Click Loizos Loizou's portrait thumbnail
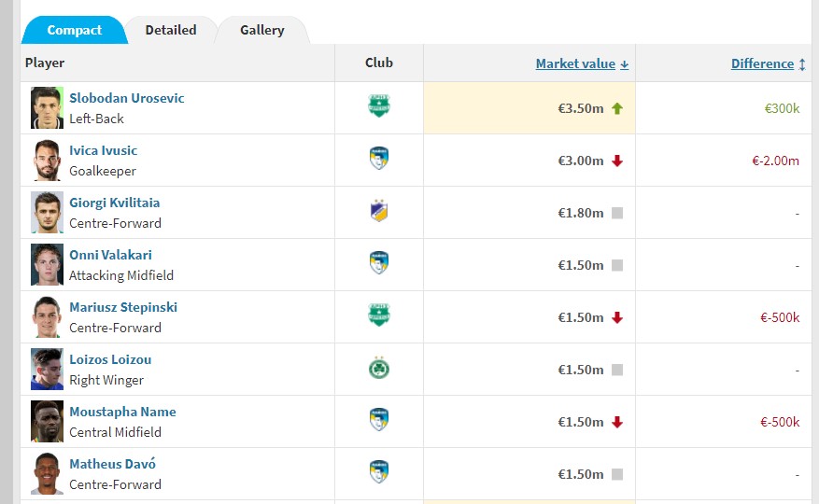The image size is (819, 504). click(47, 369)
